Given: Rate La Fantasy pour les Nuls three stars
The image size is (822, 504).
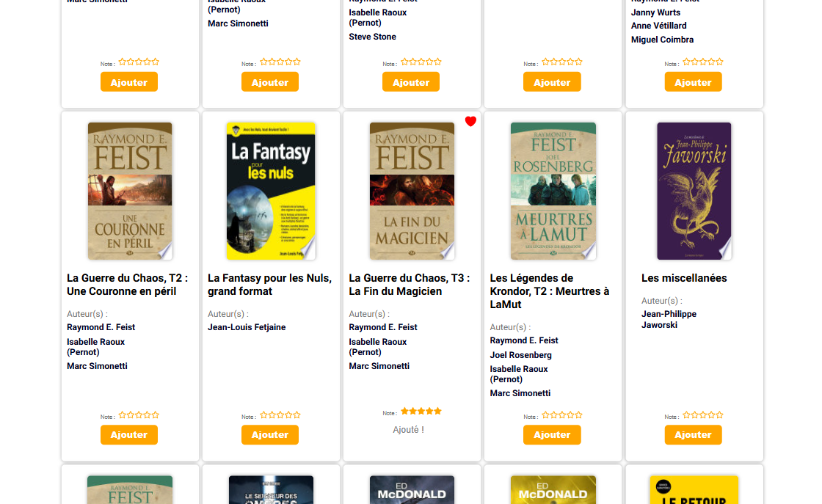Looking at the screenshot, I should (x=280, y=415).
